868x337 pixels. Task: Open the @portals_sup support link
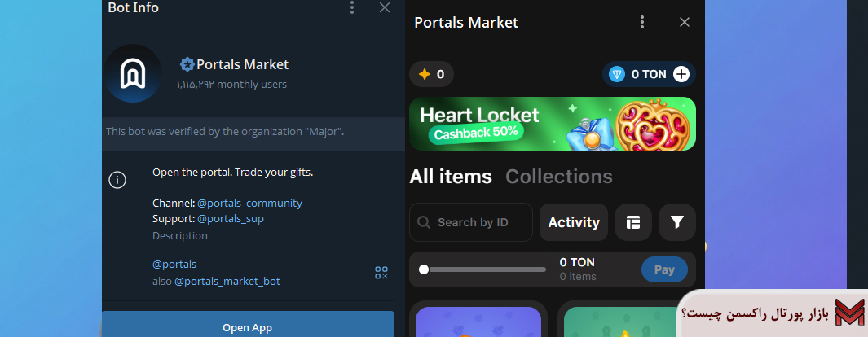231,218
